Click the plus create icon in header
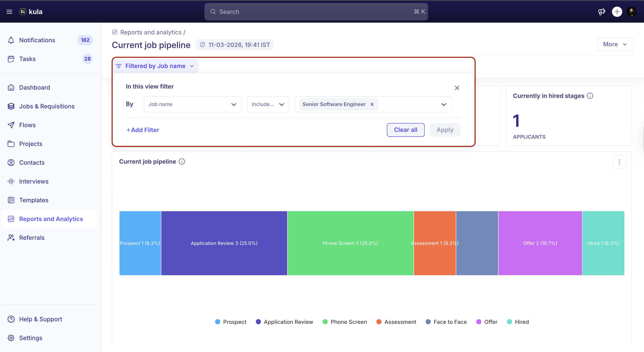This screenshot has width=644, height=352. 617,12
